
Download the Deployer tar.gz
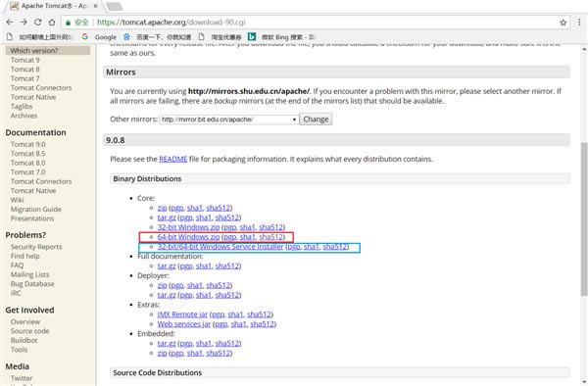tap(167, 295)
